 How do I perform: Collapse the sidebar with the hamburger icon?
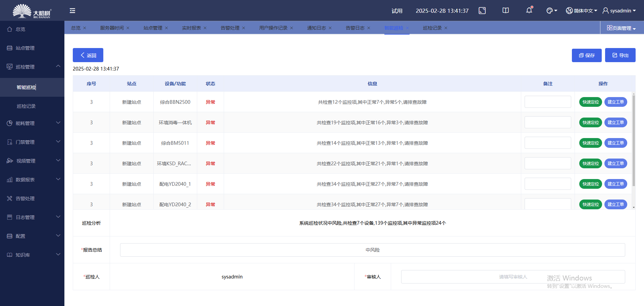point(72,11)
